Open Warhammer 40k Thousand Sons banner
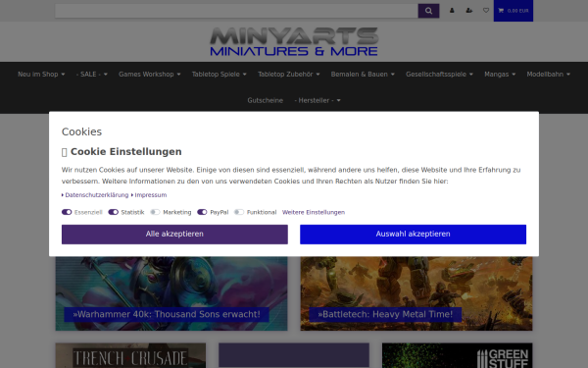588x368 pixels. pyautogui.click(x=171, y=293)
